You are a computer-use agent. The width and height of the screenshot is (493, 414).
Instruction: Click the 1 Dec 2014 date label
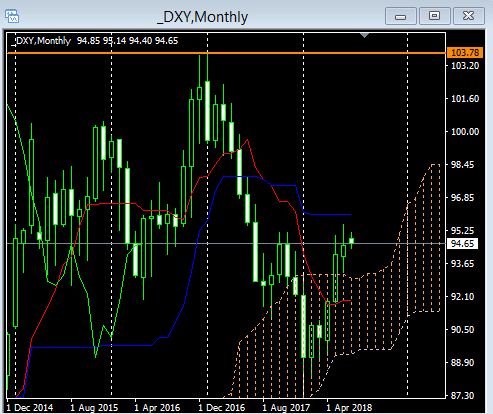(x=29, y=407)
